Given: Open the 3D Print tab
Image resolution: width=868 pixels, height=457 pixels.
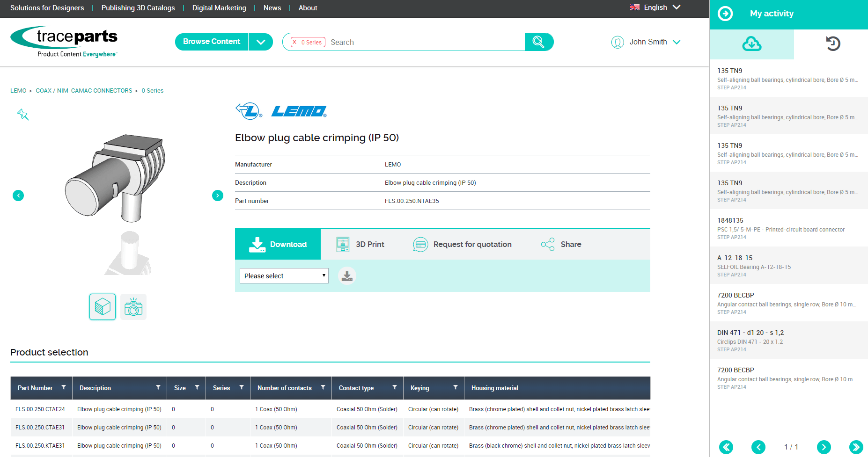Looking at the screenshot, I should pos(360,244).
